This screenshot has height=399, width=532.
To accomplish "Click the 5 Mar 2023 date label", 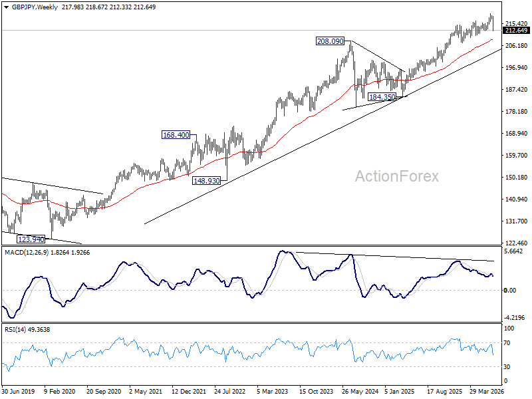I will (x=272, y=392).
